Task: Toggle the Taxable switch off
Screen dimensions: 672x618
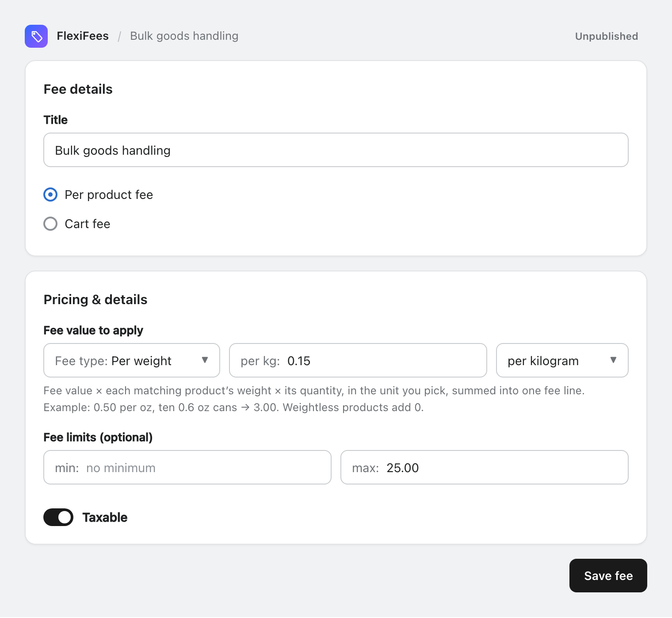Action: 58,517
